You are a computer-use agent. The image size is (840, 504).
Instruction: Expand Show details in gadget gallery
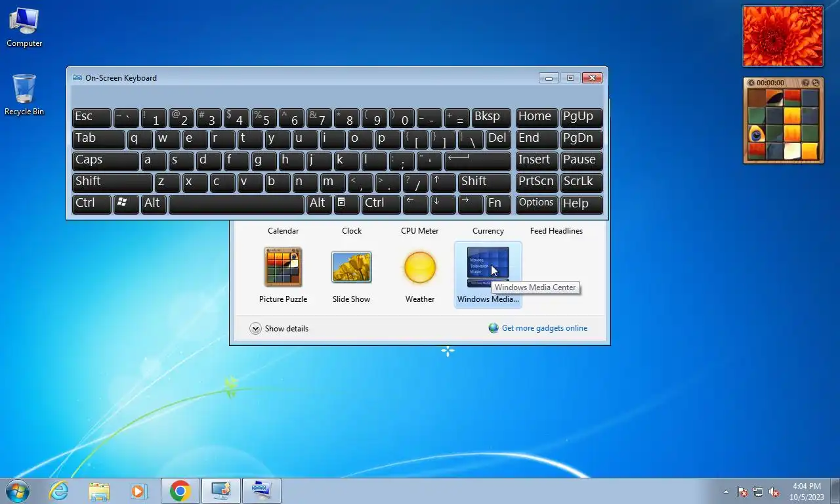pos(279,329)
